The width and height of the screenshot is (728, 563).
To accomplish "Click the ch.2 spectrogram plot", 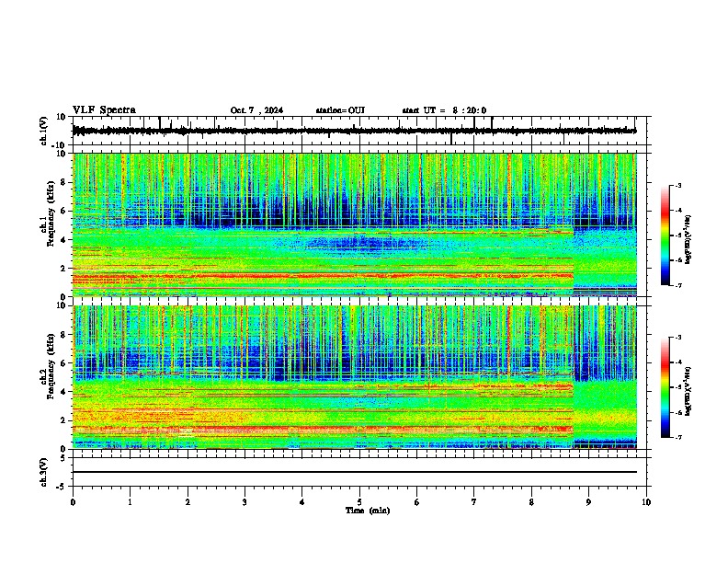I will point(354,377).
